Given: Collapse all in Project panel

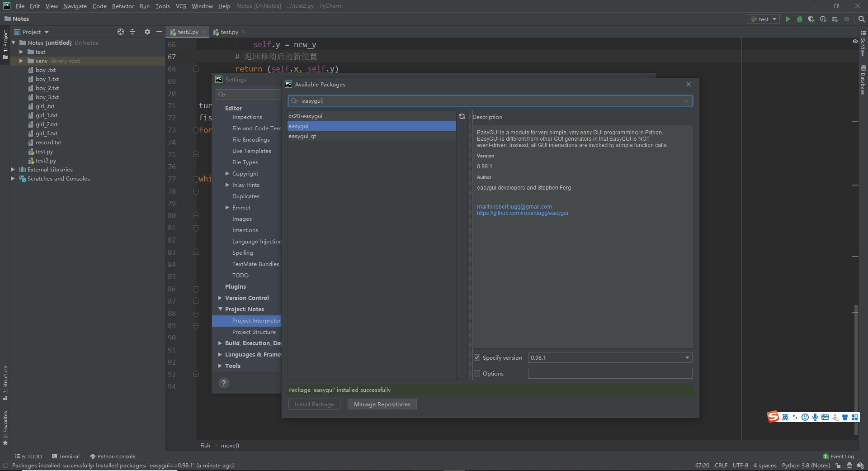Looking at the screenshot, I should pos(132,32).
